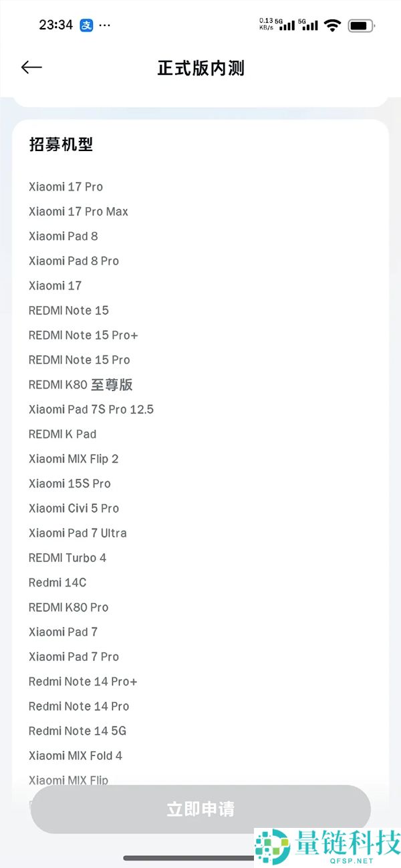The image size is (401, 868).
Task: Tap the battery indicator icon
Action: click(361, 25)
